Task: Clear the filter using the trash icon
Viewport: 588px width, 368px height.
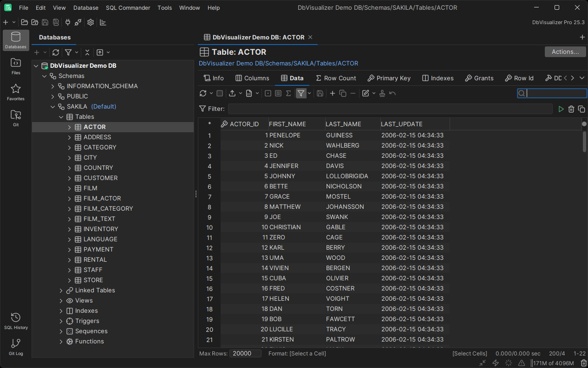Action: tap(571, 109)
